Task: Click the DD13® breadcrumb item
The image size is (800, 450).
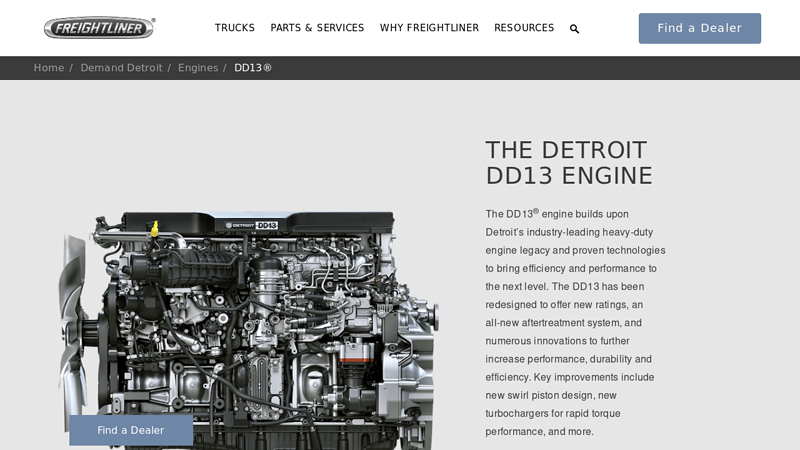Action: coord(253,68)
